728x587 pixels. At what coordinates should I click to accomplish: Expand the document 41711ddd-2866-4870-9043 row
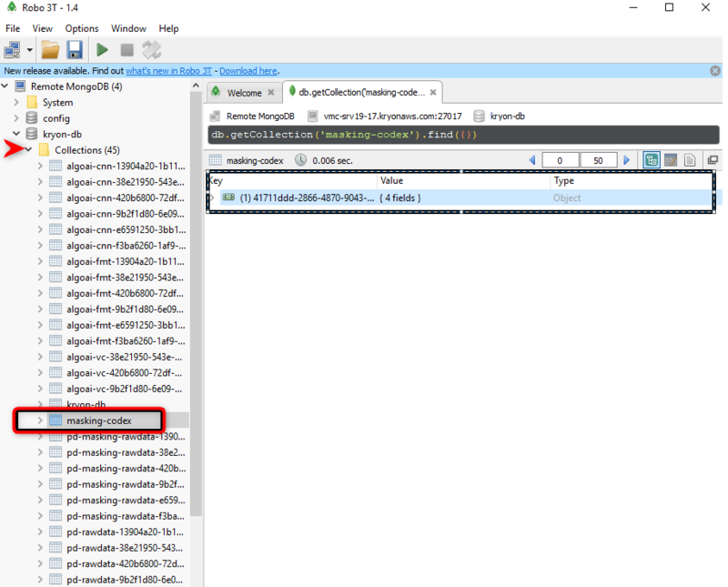tap(212, 197)
